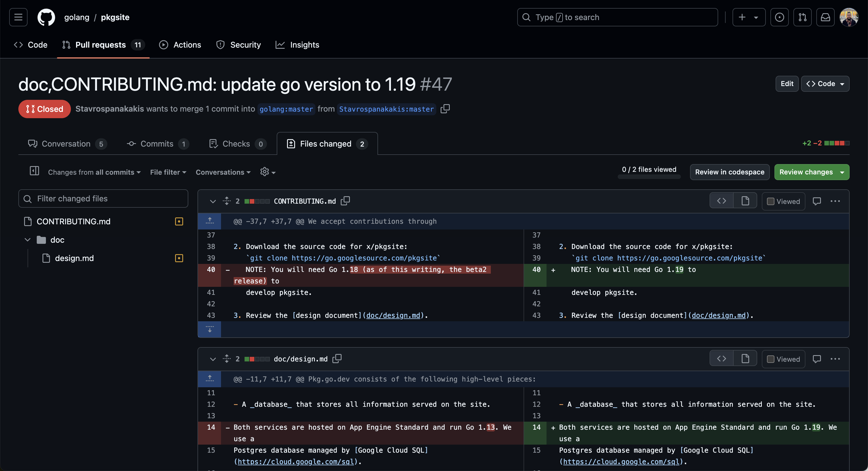The height and width of the screenshot is (471, 868).
Task: Toggle the doc/design.md file as Viewed
Action: (x=770, y=359)
